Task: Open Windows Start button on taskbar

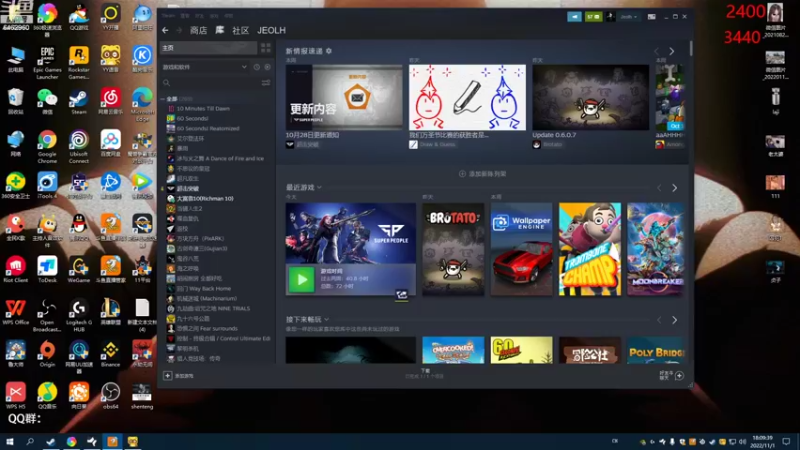Action: coord(10,441)
